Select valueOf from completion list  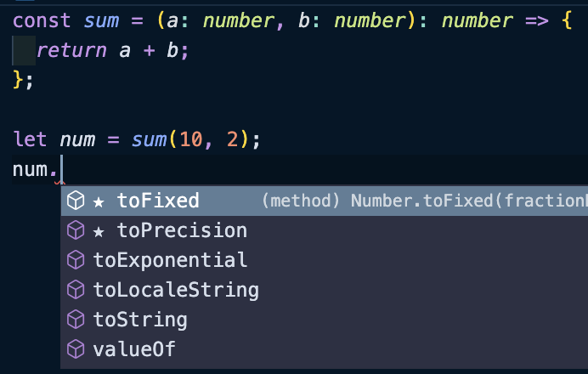[x=325, y=349]
